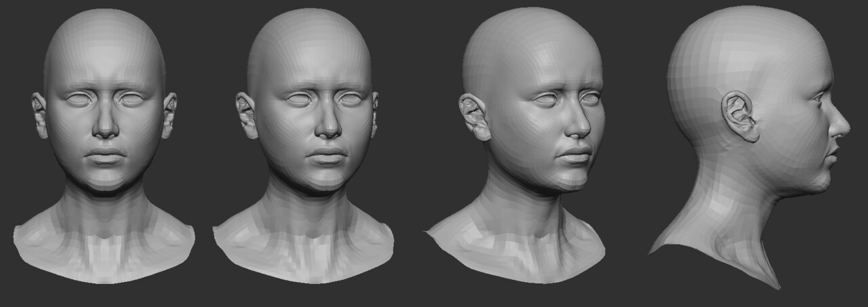Select the slightly turned head render
This screenshot has width=868, height=307.
point(304,146)
